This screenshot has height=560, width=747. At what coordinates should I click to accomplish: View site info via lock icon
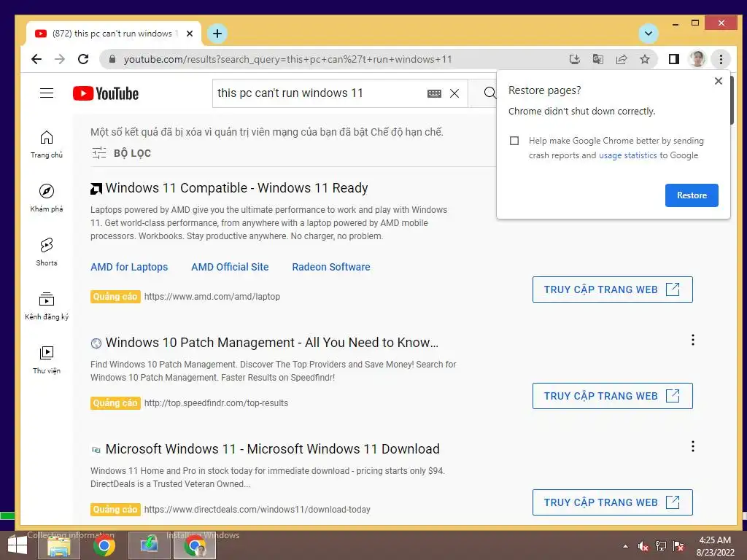tap(112, 59)
